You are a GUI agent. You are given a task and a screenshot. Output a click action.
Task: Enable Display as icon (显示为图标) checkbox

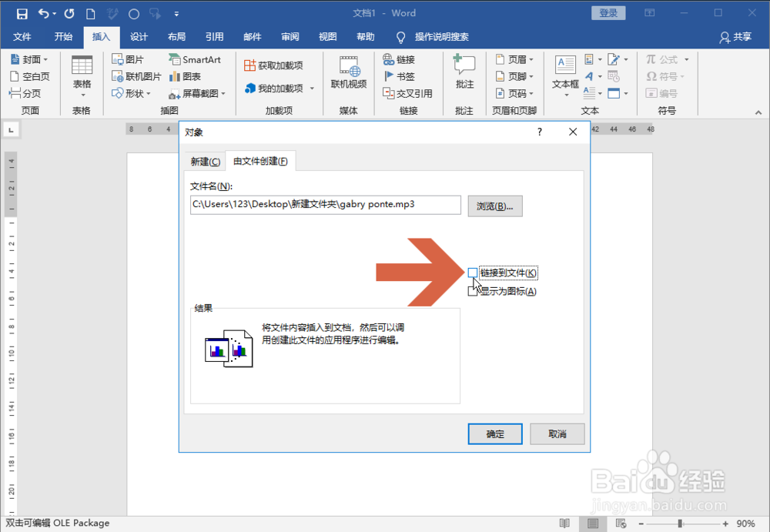pyautogui.click(x=473, y=291)
